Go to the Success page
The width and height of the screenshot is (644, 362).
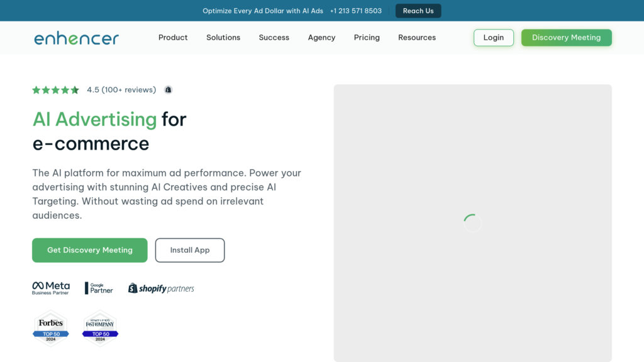274,38
